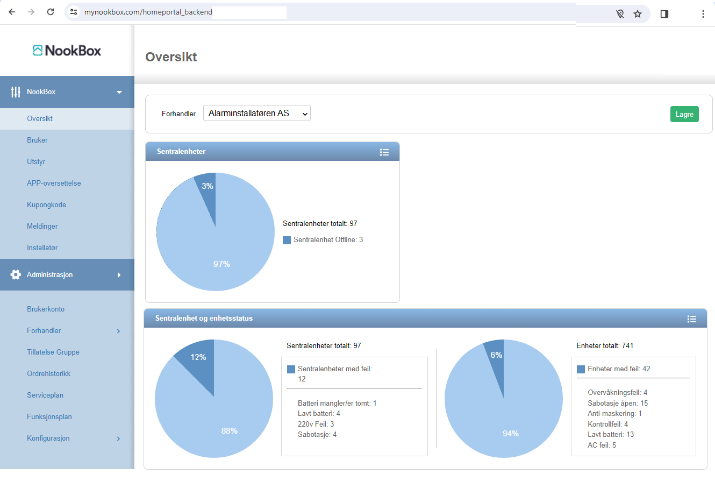The width and height of the screenshot is (715, 481).
Task: Click the text Sabotasje: 4
Action: 317,434
